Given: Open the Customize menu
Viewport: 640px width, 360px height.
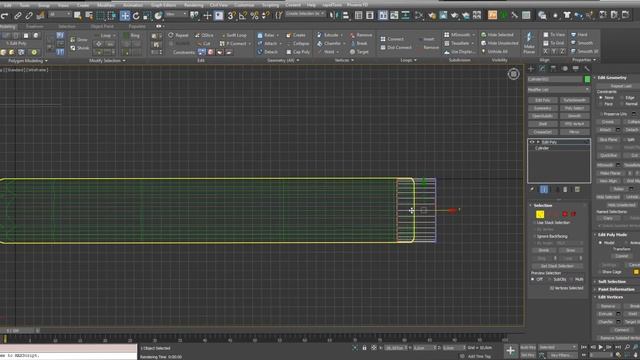Looking at the screenshot, I should click(244, 5).
